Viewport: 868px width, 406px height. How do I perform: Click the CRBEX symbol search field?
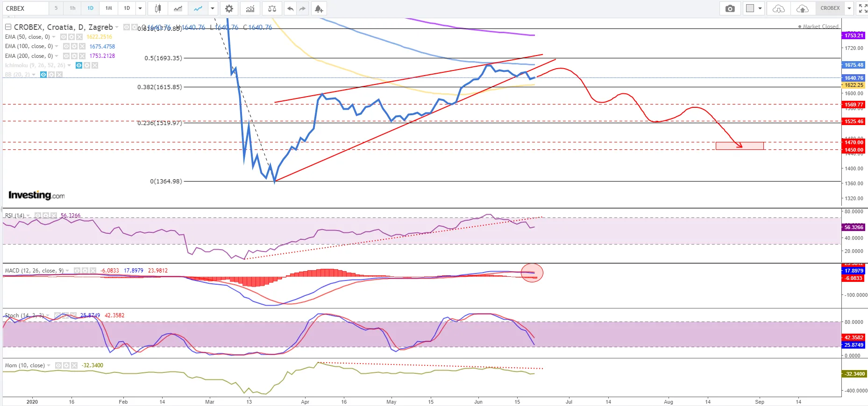(25, 8)
